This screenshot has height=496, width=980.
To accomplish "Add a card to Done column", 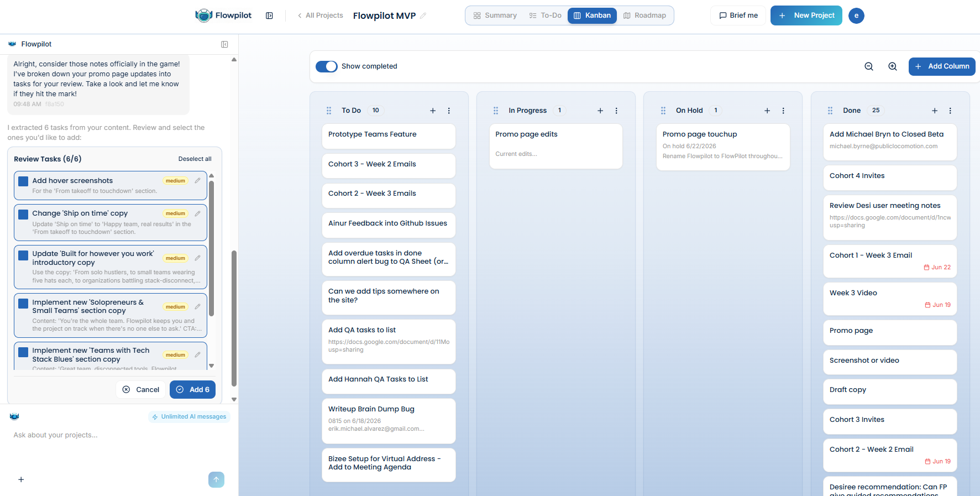I will coord(935,111).
